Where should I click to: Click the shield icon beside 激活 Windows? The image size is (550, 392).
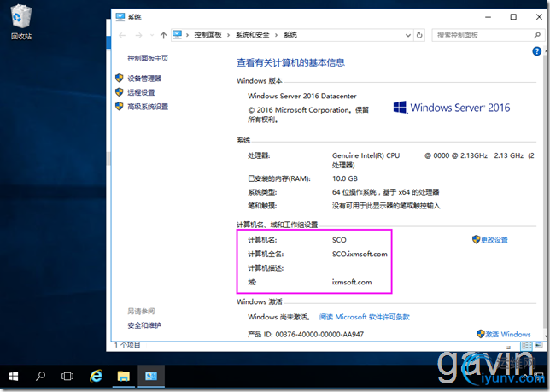(x=481, y=334)
